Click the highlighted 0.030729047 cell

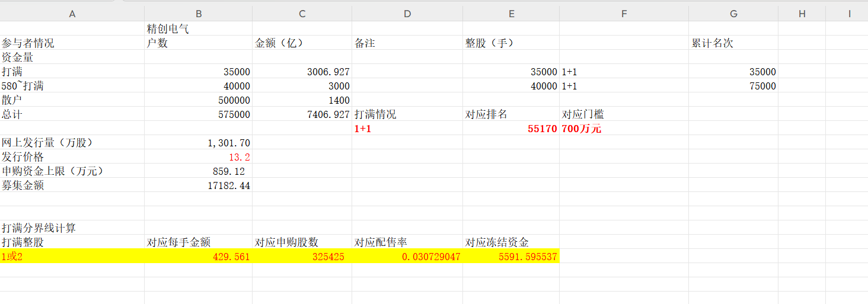click(x=407, y=256)
